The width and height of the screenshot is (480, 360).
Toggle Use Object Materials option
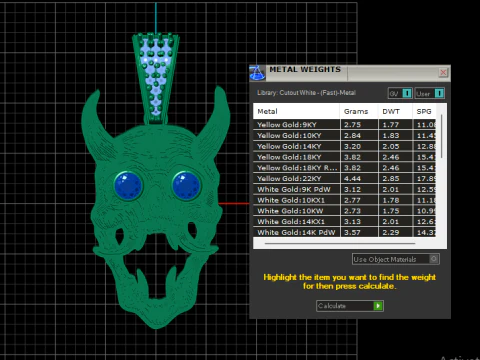pyautogui.click(x=396, y=259)
